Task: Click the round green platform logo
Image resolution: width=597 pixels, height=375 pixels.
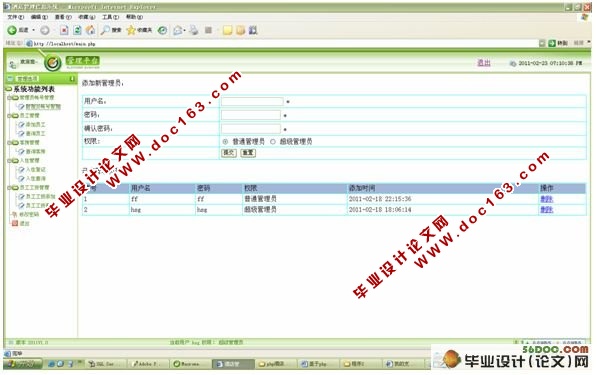Action: [53, 63]
